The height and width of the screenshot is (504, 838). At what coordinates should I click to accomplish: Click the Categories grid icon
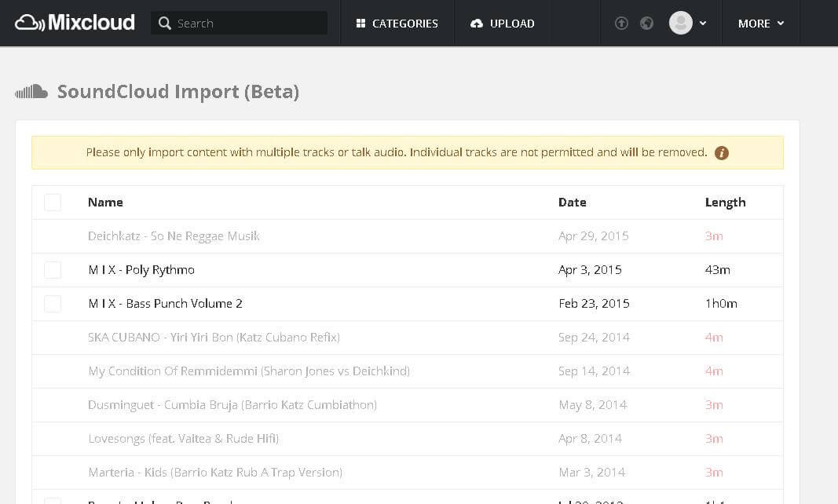click(x=361, y=24)
